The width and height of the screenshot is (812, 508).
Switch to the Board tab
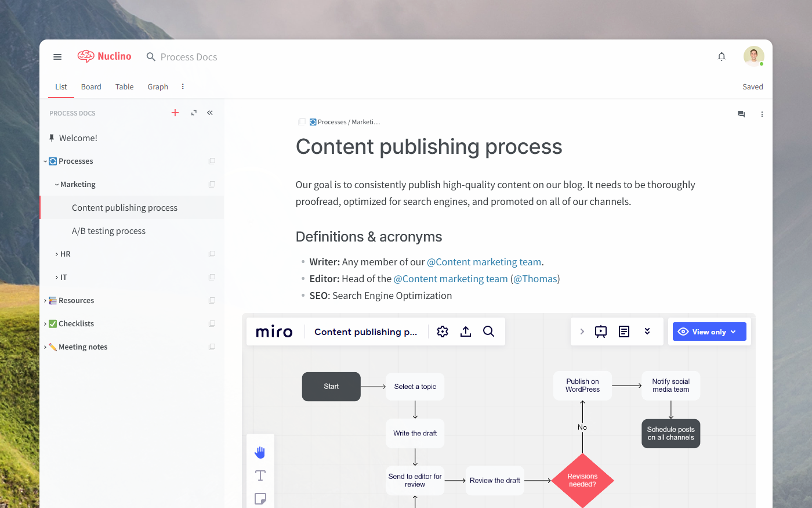[91, 87]
